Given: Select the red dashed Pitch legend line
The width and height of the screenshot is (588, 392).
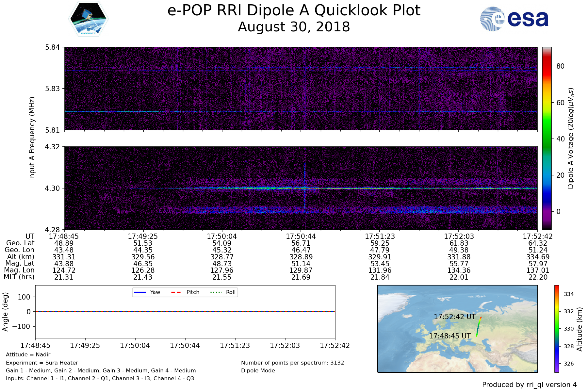Looking at the screenshot, I should pyautogui.click(x=176, y=292).
